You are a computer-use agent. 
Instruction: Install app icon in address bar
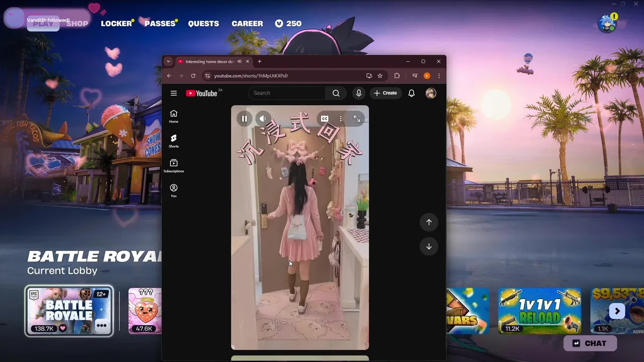(x=369, y=76)
